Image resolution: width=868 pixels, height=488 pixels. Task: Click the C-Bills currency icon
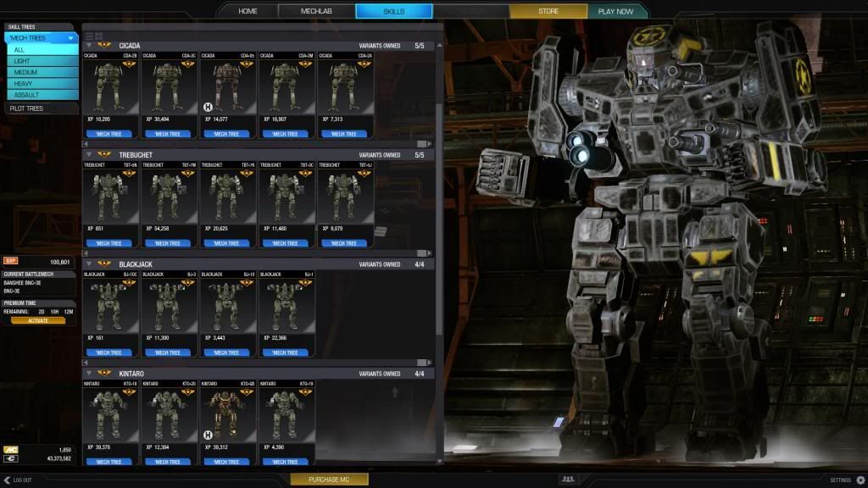[x=10, y=458]
